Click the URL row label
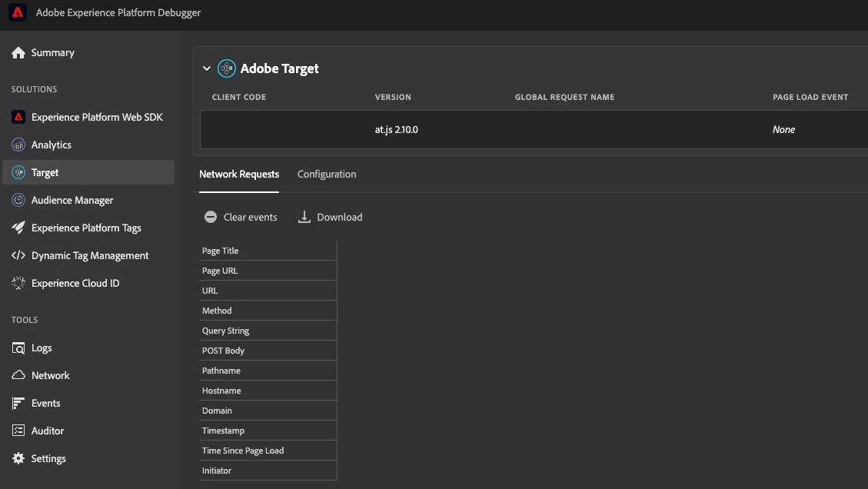 point(210,290)
